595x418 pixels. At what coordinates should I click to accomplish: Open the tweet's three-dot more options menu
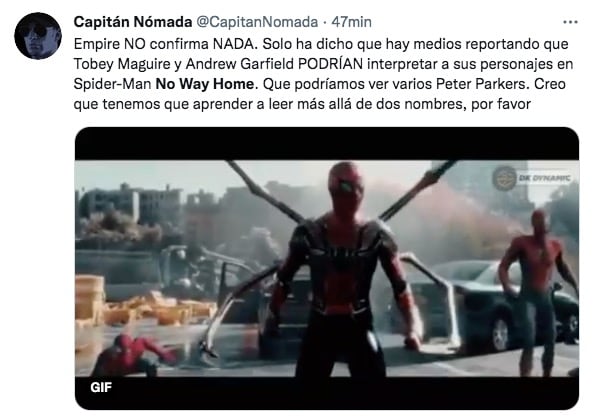(x=570, y=22)
